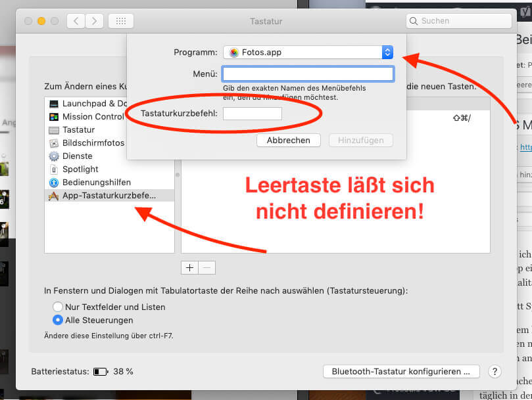Click the plus button to add shortcut

click(190, 268)
